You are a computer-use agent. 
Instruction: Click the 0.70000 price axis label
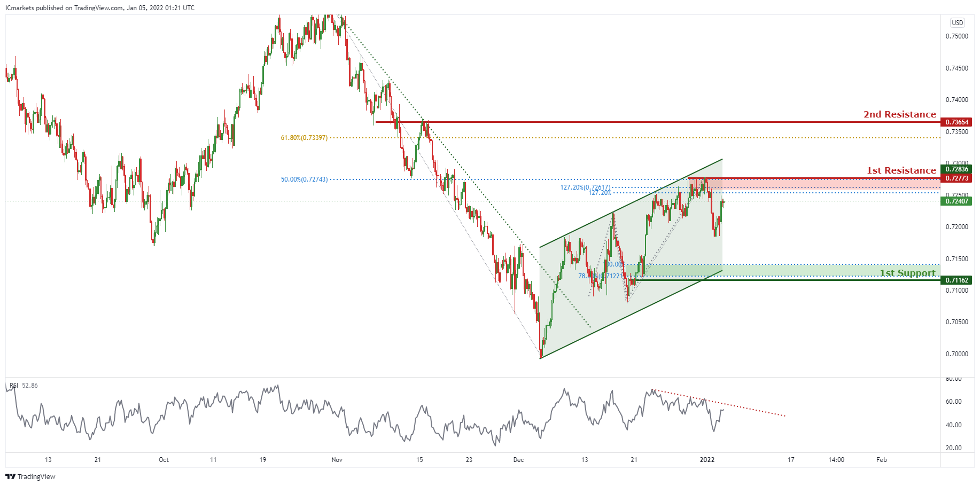(x=956, y=354)
